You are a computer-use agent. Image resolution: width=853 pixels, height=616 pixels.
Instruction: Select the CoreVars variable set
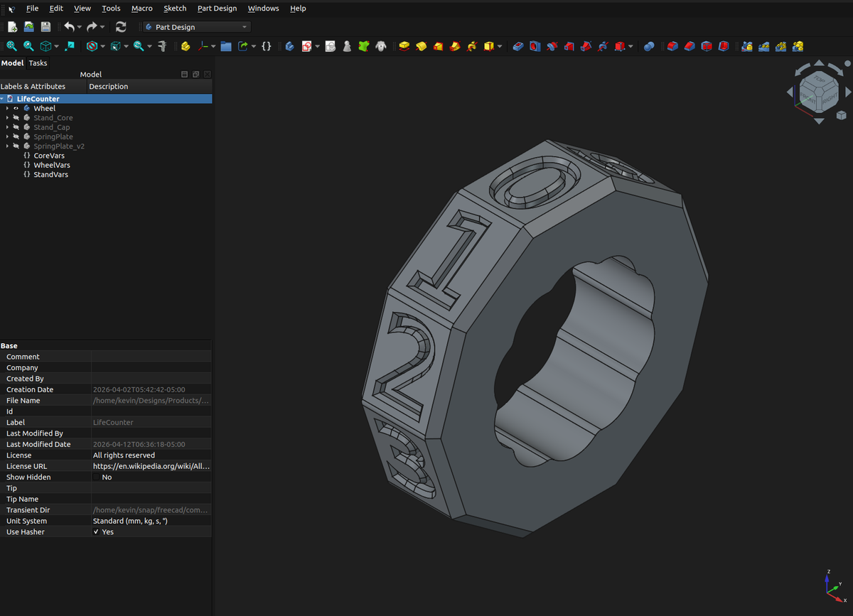click(49, 156)
